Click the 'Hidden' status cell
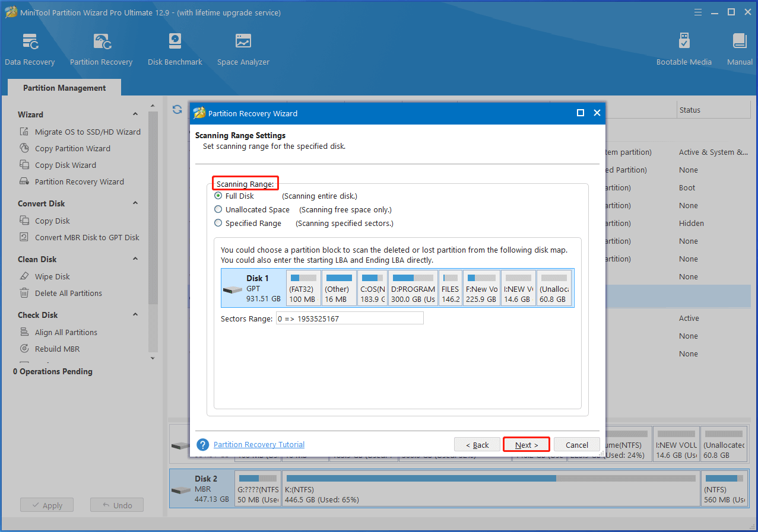 click(691, 223)
